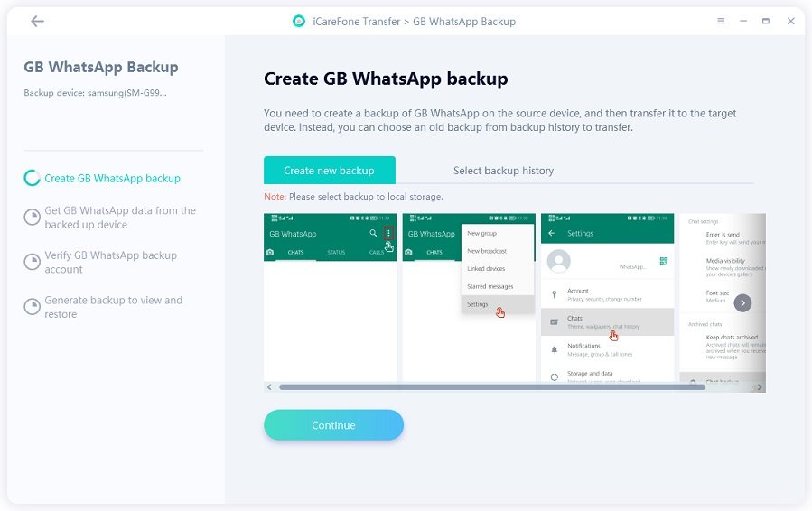Click the right arrow of tutorial scrollbar
The image size is (812, 511).
click(760, 386)
